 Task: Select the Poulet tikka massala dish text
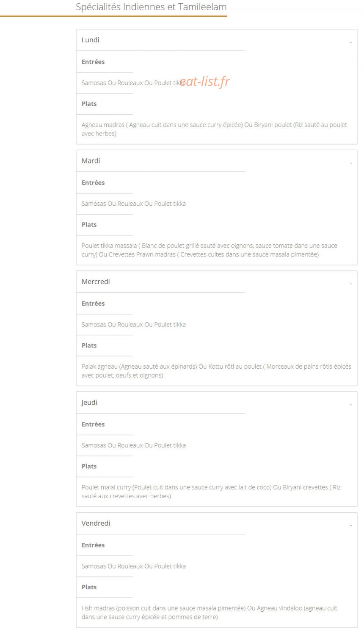point(210,250)
